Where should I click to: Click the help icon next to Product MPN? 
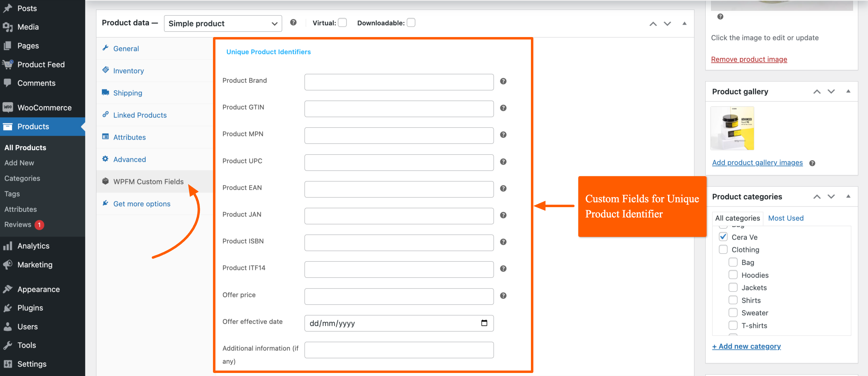[503, 135]
